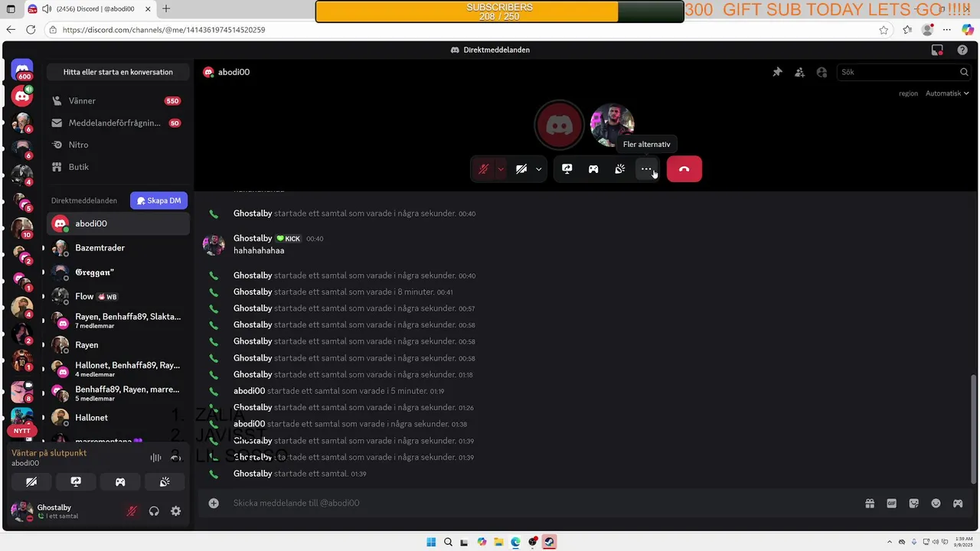Open GIF picker in message bar

891,503
